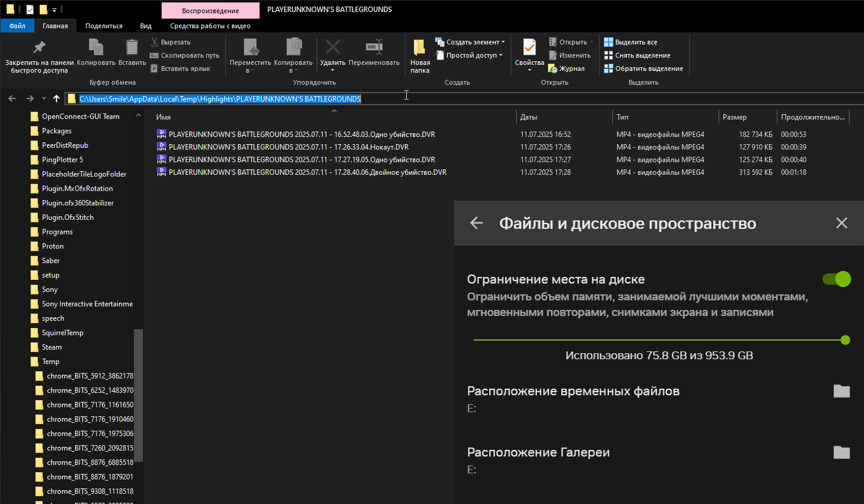The image size is (864, 504).
Task: Open the Средства работы с видео tab
Action: click(x=210, y=26)
